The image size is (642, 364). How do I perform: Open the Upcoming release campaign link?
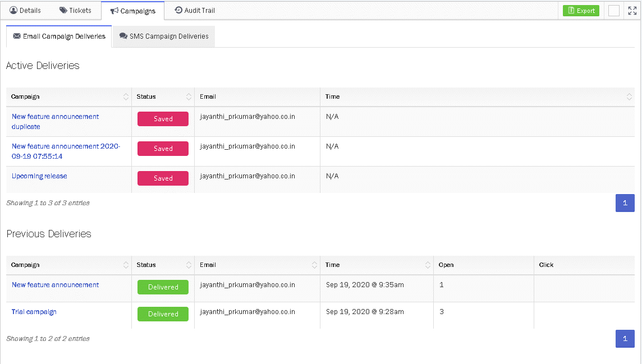point(39,176)
